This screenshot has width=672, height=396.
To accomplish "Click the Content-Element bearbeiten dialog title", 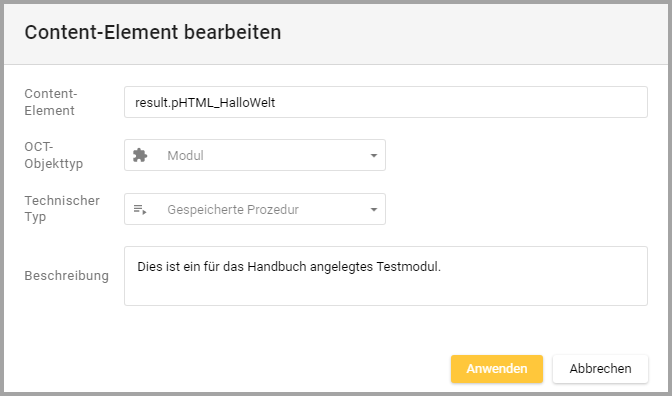I will pyautogui.click(x=153, y=33).
